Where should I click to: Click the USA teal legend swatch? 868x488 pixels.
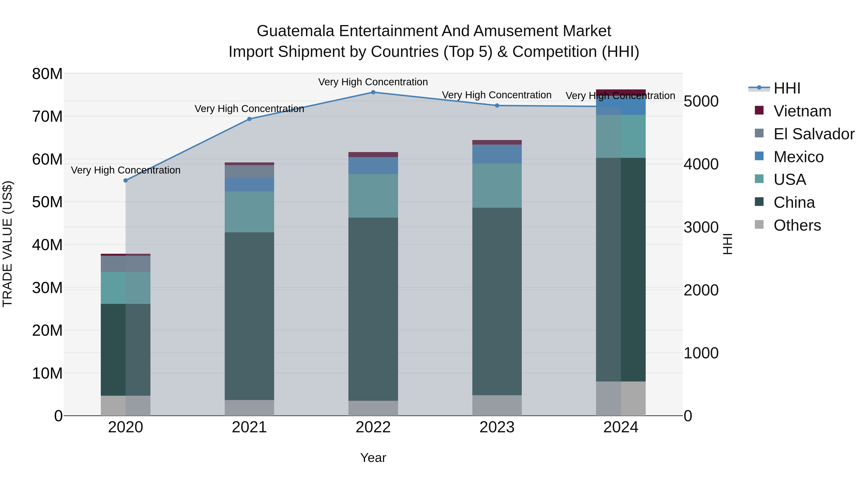coord(759,179)
